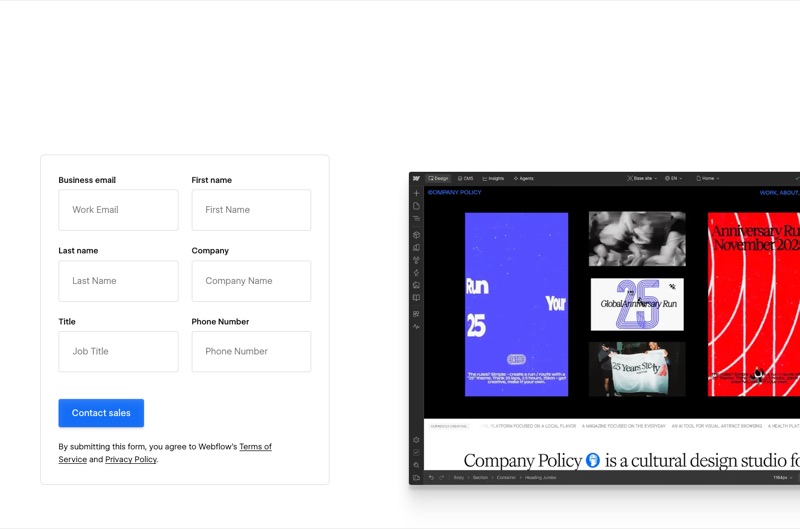
Task: Click the Phone Number input field
Action: 251,351
